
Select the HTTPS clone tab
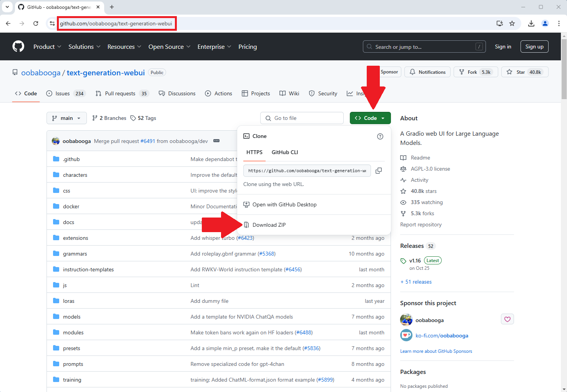pyautogui.click(x=254, y=152)
